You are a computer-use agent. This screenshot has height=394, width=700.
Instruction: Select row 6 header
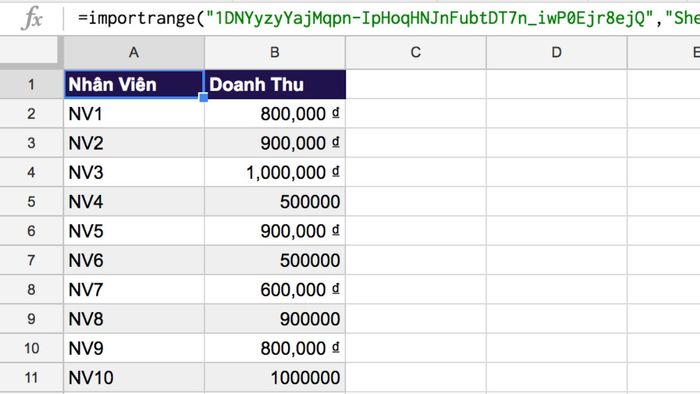pyautogui.click(x=31, y=231)
